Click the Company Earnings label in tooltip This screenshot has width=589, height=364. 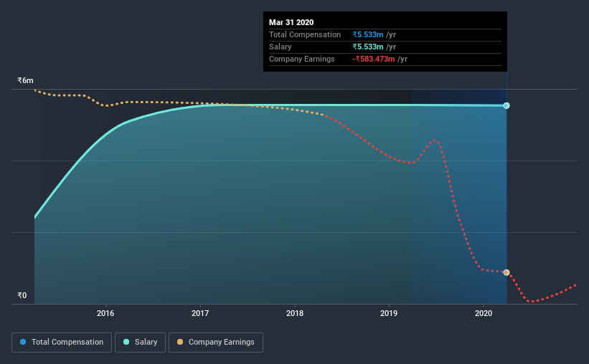(x=301, y=59)
